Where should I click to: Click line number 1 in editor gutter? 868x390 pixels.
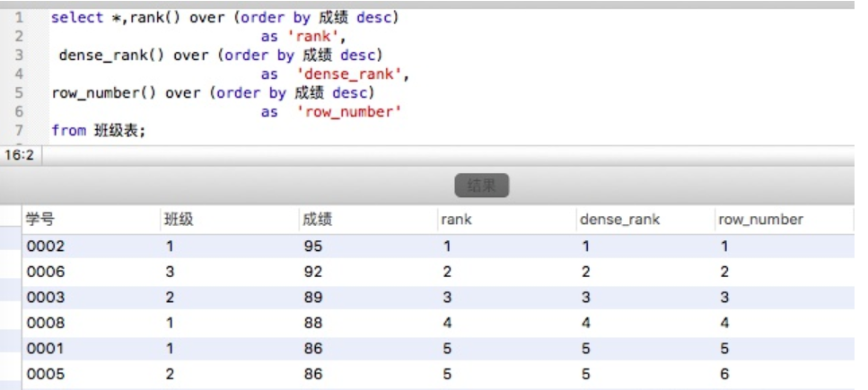20,18
